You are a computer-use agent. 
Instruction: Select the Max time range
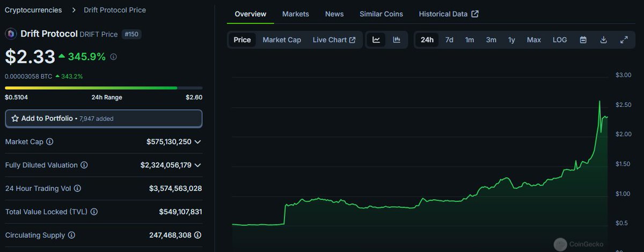(x=534, y=40)
